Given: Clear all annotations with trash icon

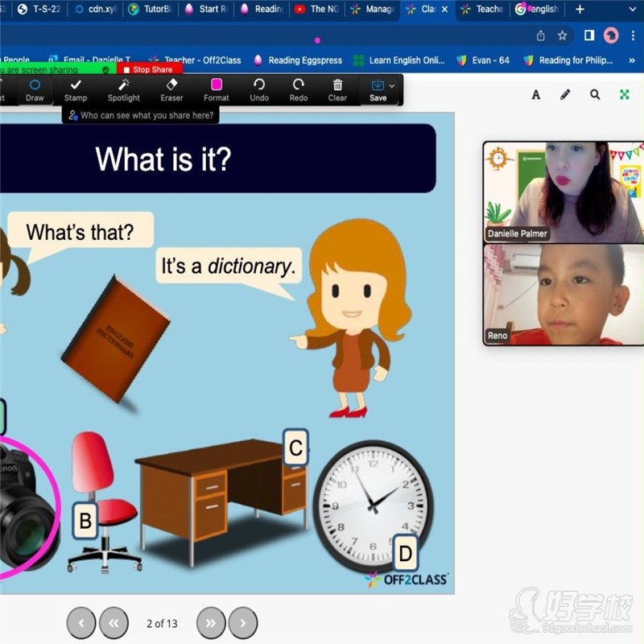Looking at the screenshot, I should tap(337, 89).
